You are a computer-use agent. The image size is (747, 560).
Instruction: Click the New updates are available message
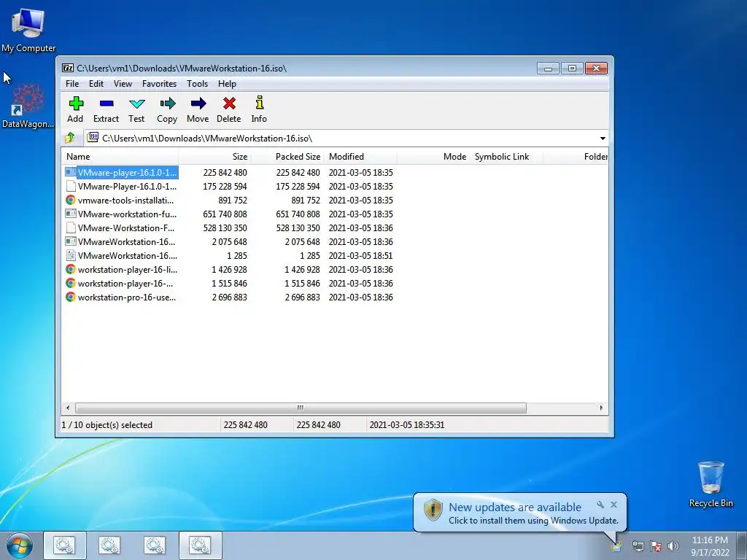(x=515, y=507)
